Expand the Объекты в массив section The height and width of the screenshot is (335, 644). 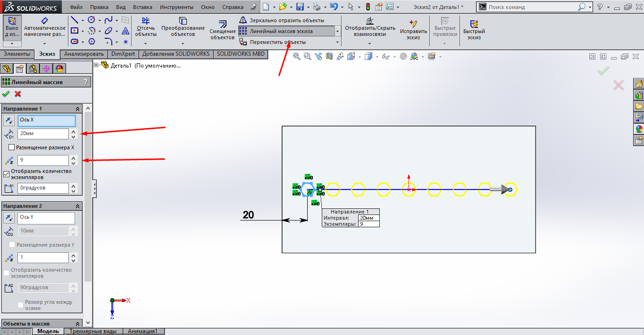(78, 324)
